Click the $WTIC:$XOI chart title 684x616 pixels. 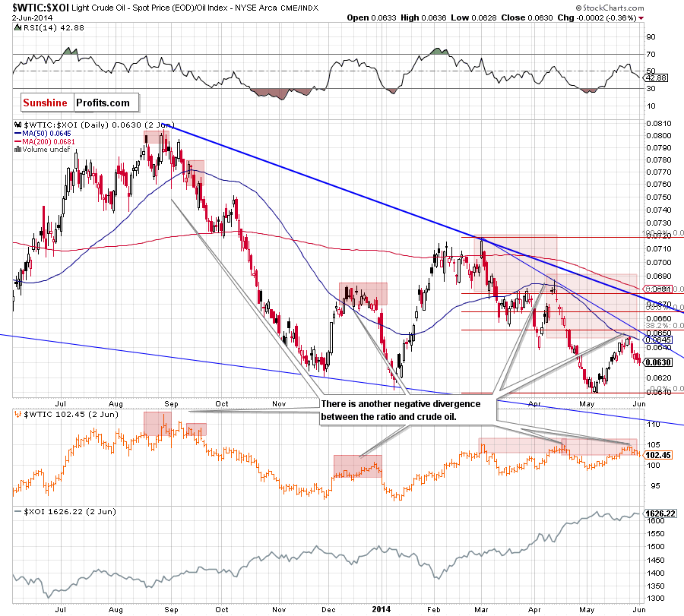40,8
